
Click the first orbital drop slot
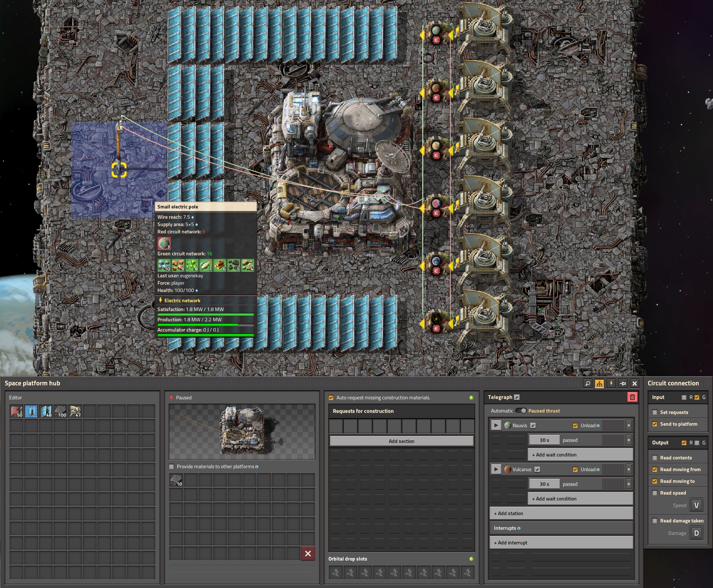[x=336, y=573]
